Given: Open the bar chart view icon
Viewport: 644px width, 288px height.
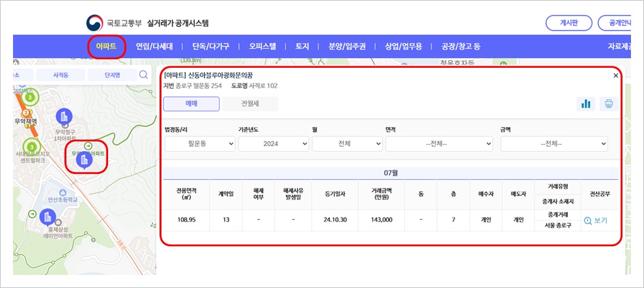Looking at the screenshot, I should [585, 104].
